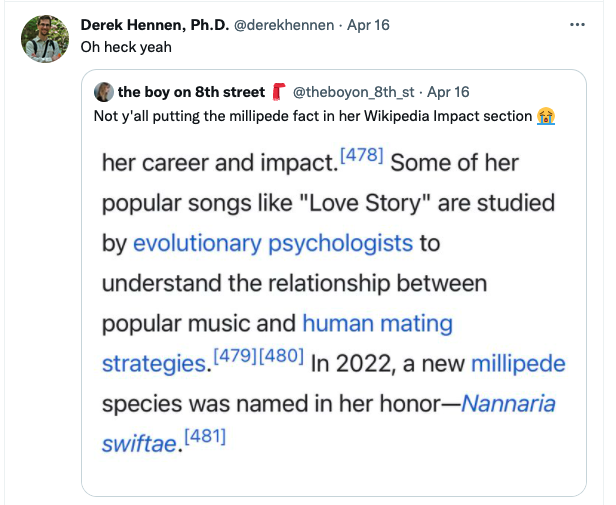Click the crying face emoji in quoted tweet

[x=545, y=116]
